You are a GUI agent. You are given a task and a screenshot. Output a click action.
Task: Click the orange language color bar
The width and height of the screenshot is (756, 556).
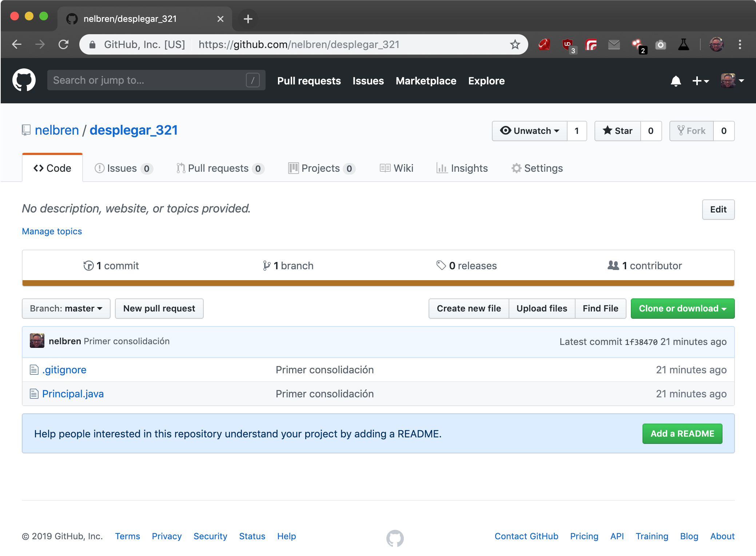pyautogui.click(x=378, y=283)
